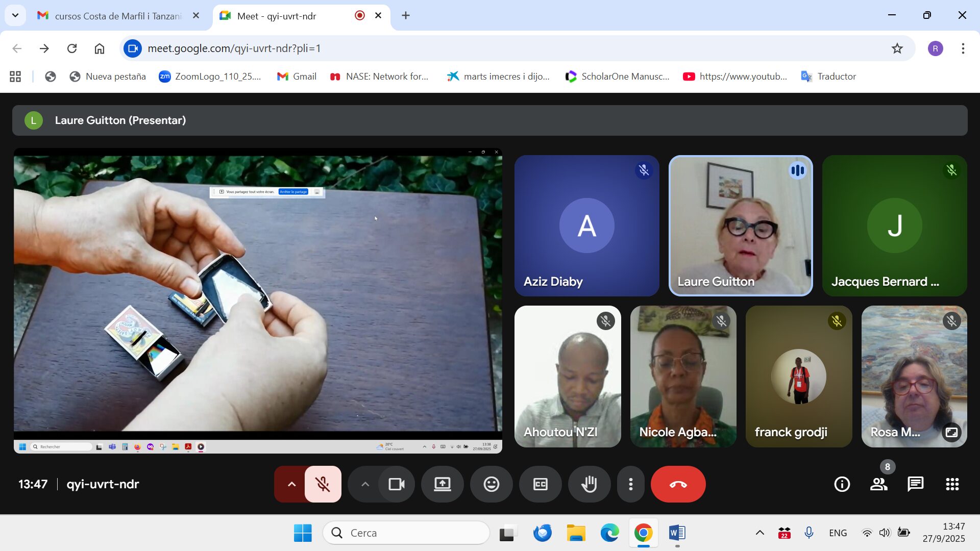Open more options three-dot menu
Viewport: 980px width, 551px height.
click(631, 484)
